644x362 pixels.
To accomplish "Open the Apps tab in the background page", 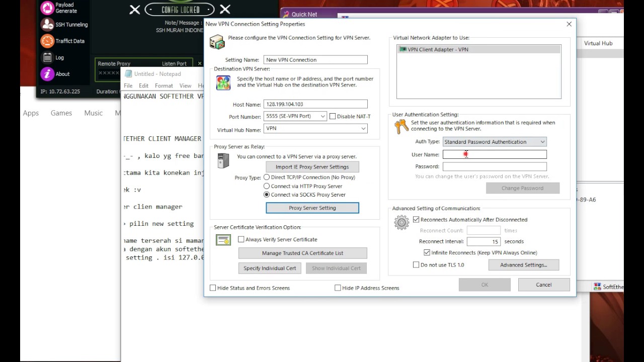I will coord(31,113).
